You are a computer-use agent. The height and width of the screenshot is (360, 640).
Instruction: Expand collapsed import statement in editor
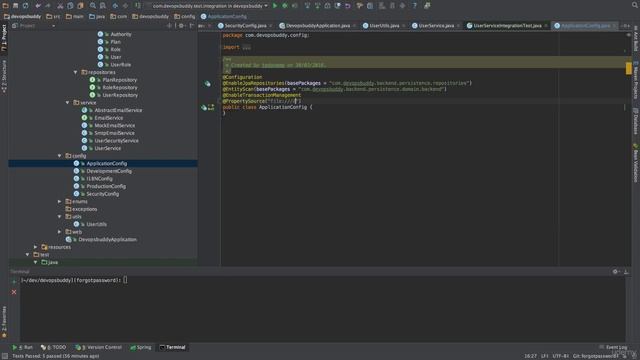pos(246,47)
